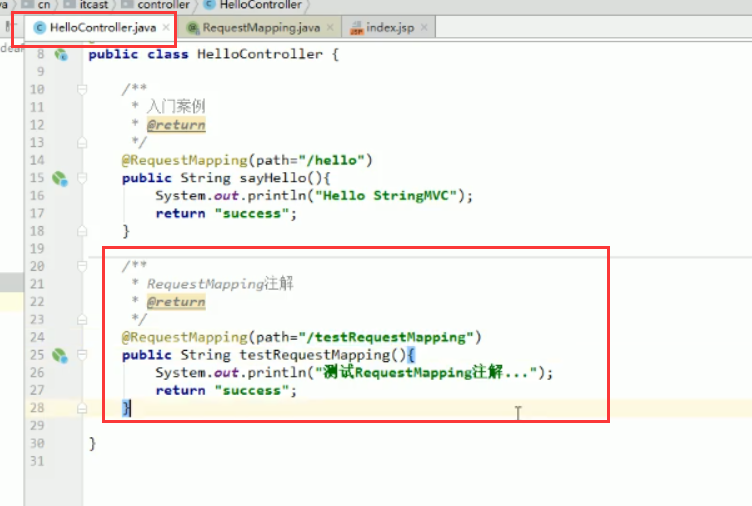Click the '测试RequestMapping注解...' string literal
Screen dimensions: 752x506
pyautogui.click(x=426, y=372)
